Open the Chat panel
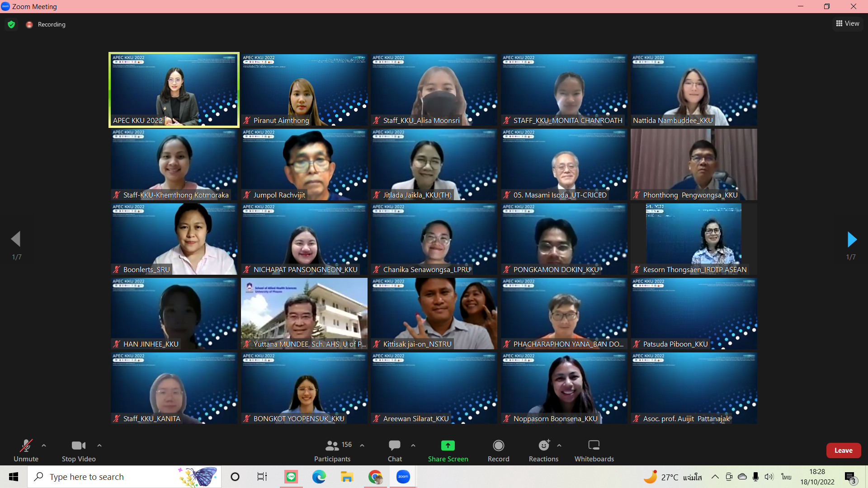Image resolution: width=868 pixels, height=488 pixels. pyautogui.click(x=394, y=450)
